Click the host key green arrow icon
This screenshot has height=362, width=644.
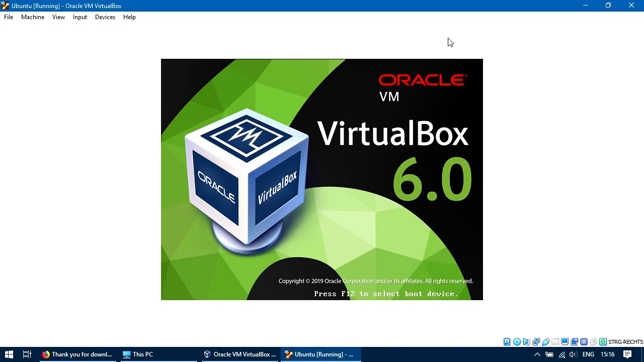tap(603, 342)
